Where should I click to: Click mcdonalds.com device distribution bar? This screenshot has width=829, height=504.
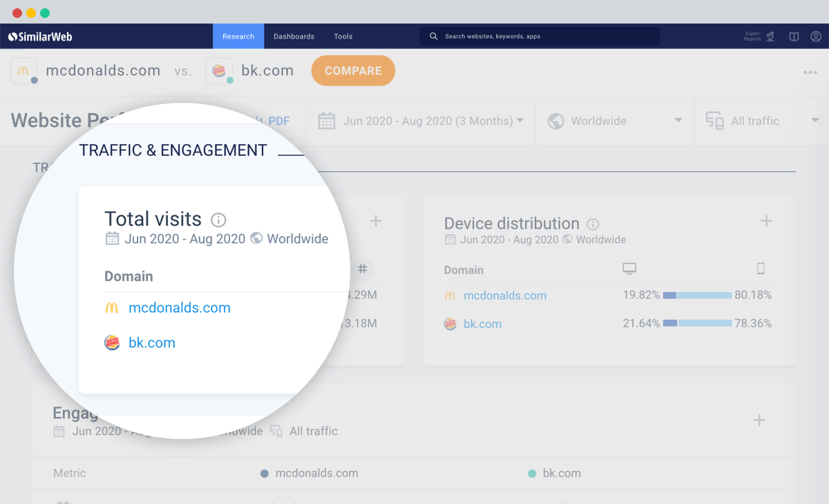(x=697, y=295)
